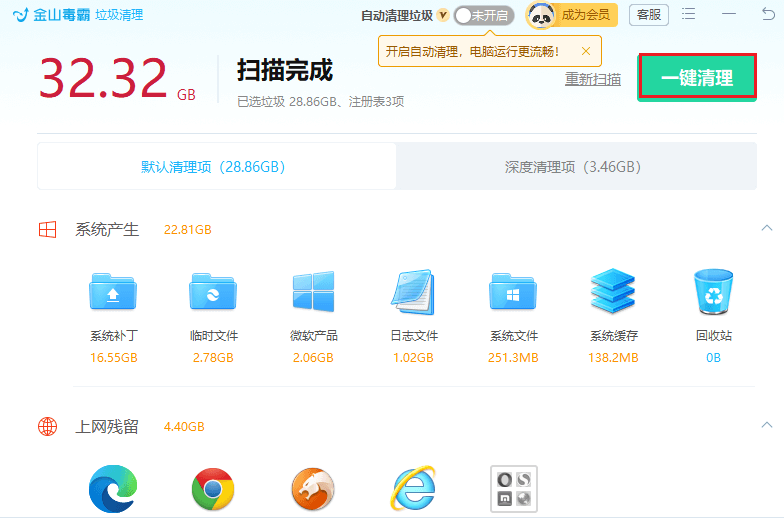784x520 pixels.
Task: Click the 32.32 GB total size
Action: [x=117, y=78]
